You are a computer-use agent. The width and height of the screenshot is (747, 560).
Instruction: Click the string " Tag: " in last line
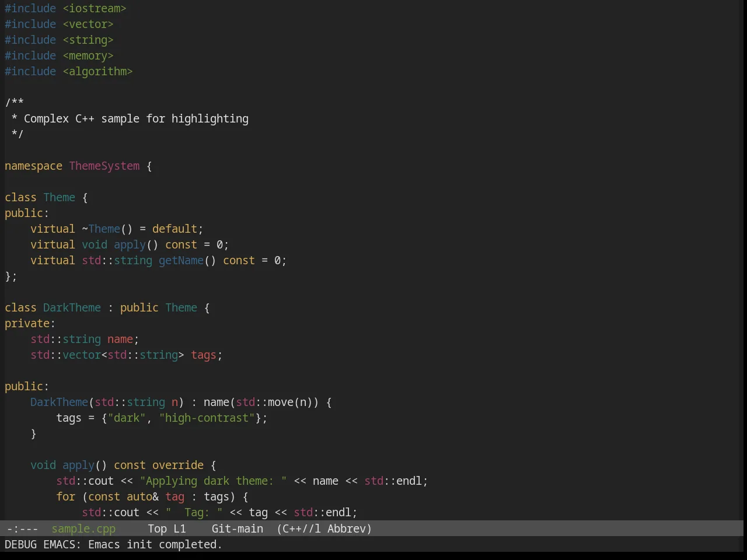tap(194, 512)
